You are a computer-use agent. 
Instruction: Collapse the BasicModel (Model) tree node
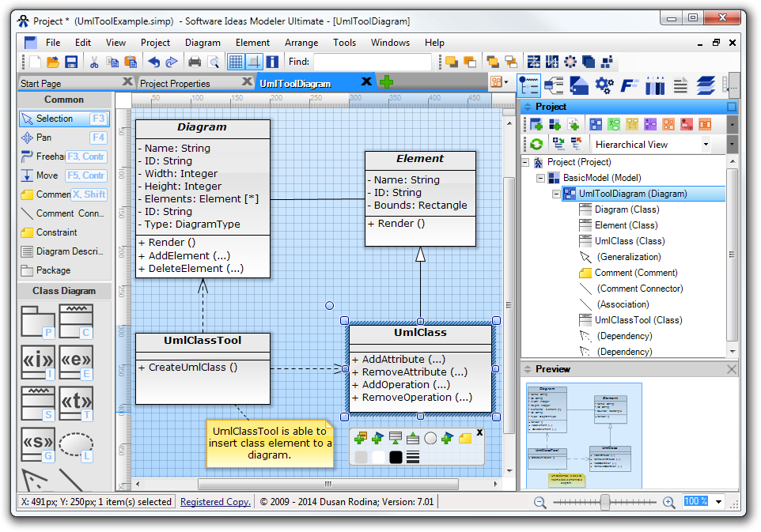[x=540, y=178]
